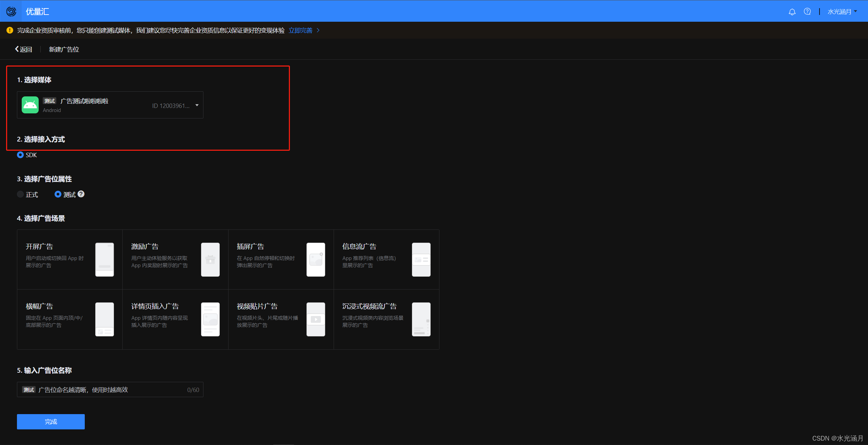The width and height of the screenshot is (868, 445).
Task: Choose the 信息流广告 scene card
Action: click(386, 259)
